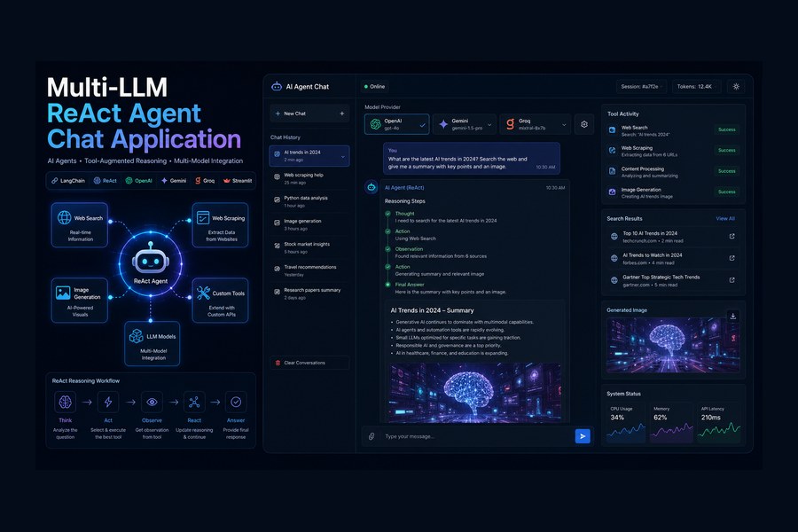The width and height of the screenshot is (798, 532).
Task: Click the AI Agent Chat robot logo
Action: [x=277, y=87]
